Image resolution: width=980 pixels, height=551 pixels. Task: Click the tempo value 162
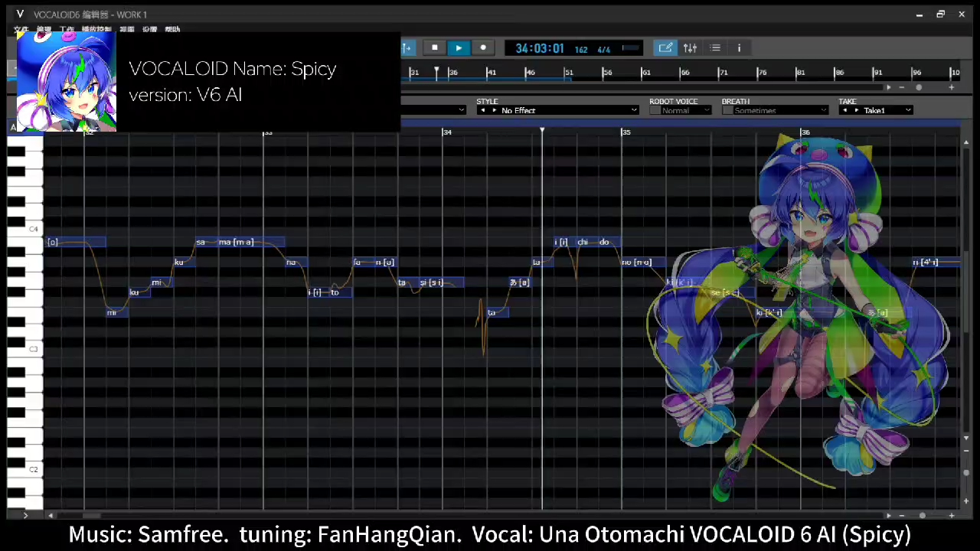581,50
